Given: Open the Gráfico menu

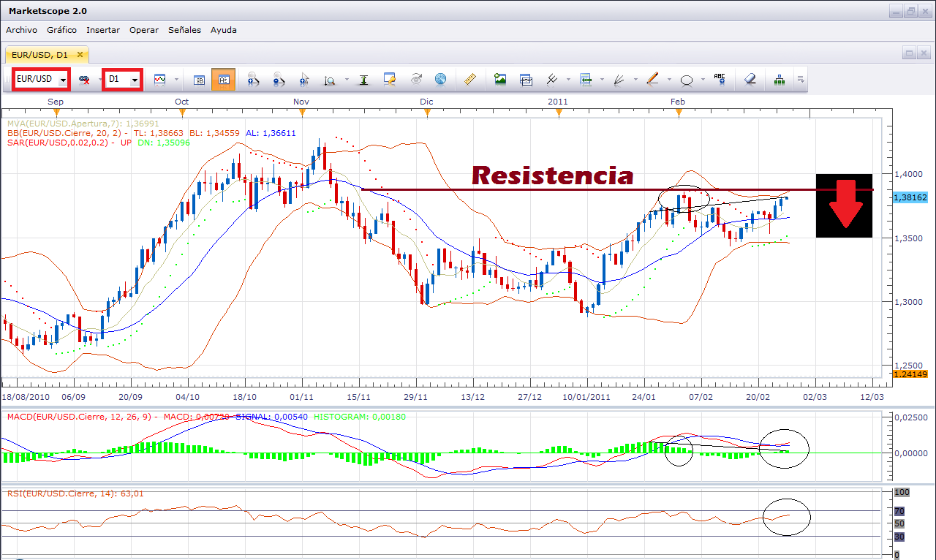Looking at the screenshot, I should tap(61, 30).
